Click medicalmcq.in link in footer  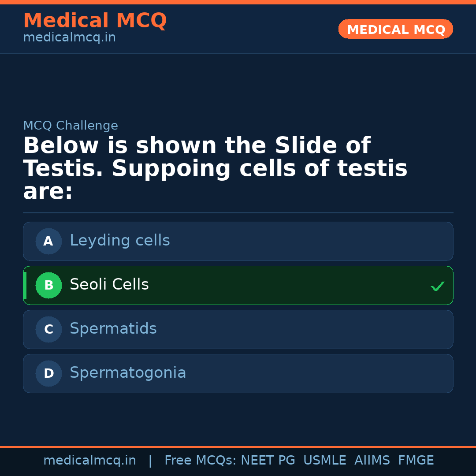89,461
